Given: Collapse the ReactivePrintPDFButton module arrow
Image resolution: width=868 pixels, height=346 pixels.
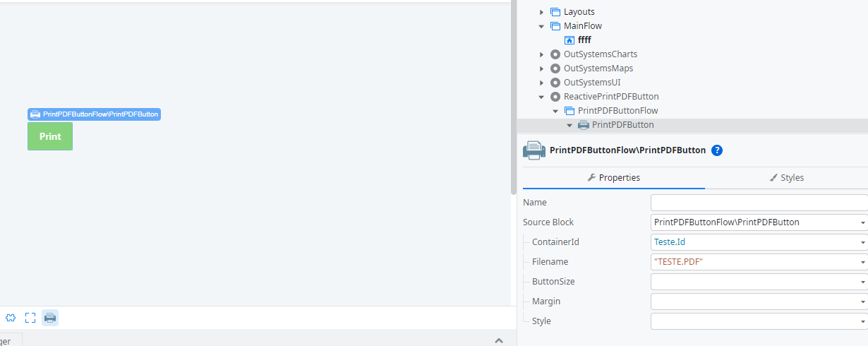Looking at the screenshot, I should click(542, 97).
